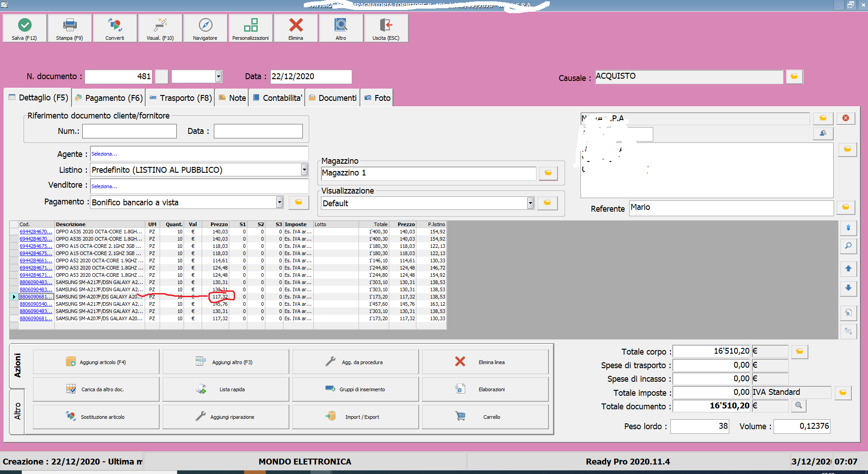Click the Causale lookup folder icon
The height and width of the screenshot is (474, 868).
[794, 76]
